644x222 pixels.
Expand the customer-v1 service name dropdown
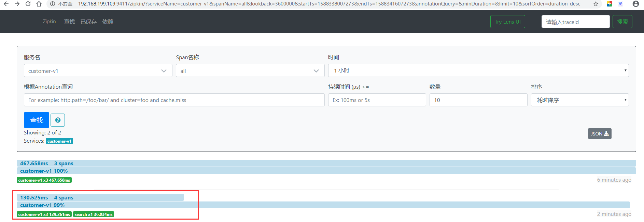[x=98, y=71]
